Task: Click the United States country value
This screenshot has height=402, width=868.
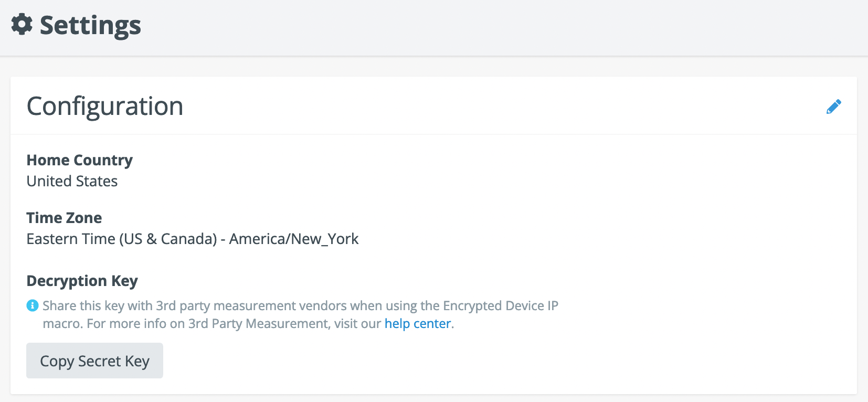Action: pyautogui.click(x=72, y=181)
